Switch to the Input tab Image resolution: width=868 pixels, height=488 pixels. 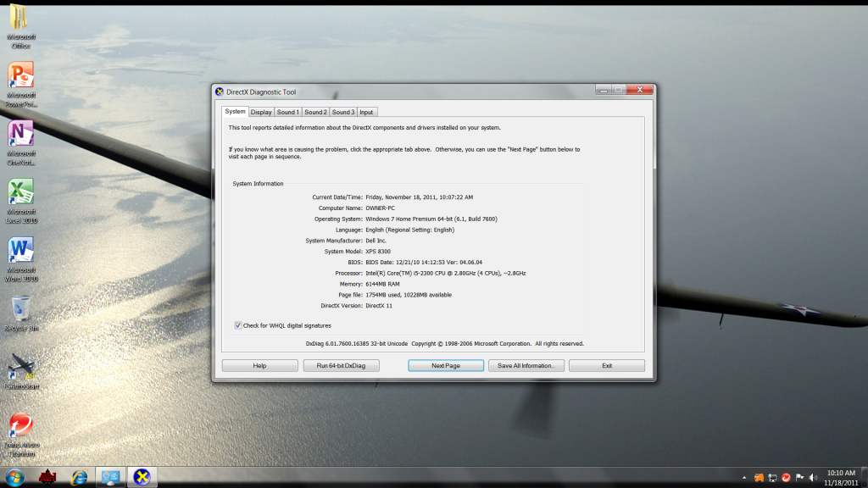pyautogui.click(x=366, y=113)
